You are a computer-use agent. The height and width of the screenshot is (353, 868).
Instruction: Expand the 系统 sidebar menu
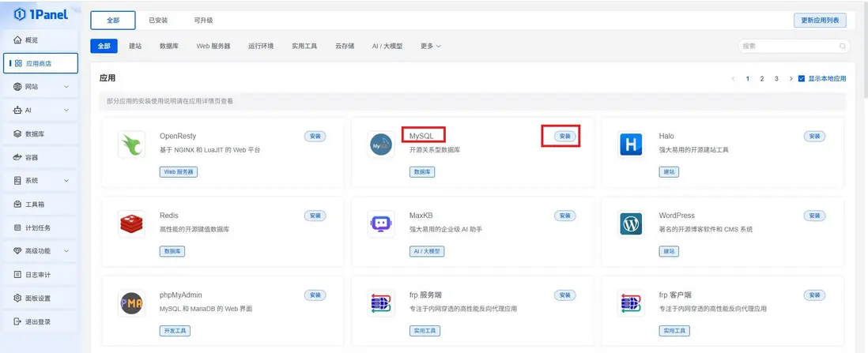40,180
